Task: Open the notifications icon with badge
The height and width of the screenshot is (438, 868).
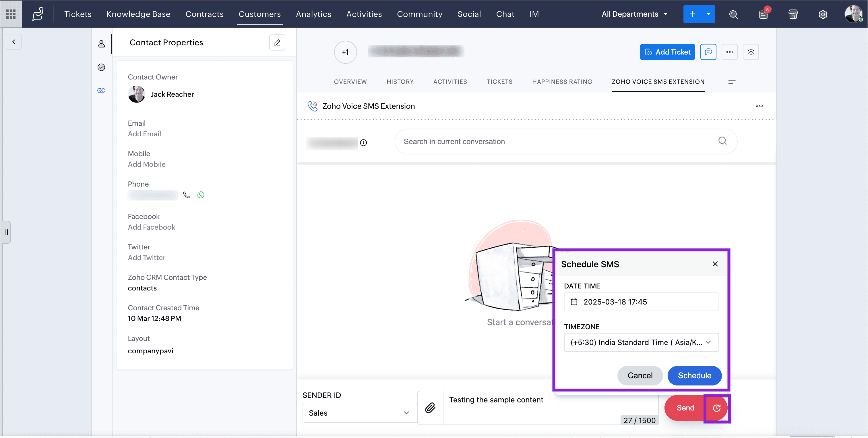Action: pyautogui.click(x=763, y=14)
